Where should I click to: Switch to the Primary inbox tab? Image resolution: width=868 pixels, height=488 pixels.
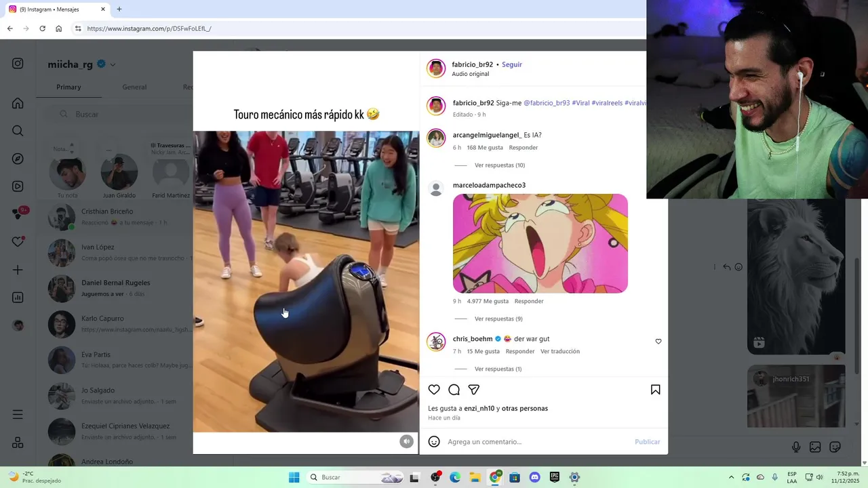68,87
